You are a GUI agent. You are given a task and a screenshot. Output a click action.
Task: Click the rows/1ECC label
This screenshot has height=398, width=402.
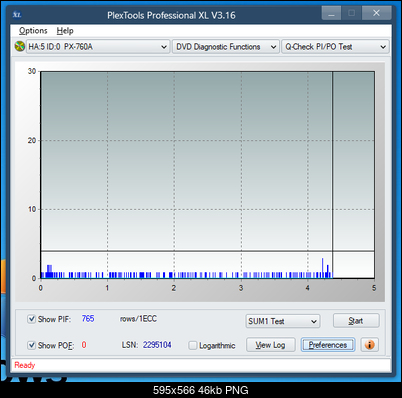pyautogui.click(x=138, y=319)
